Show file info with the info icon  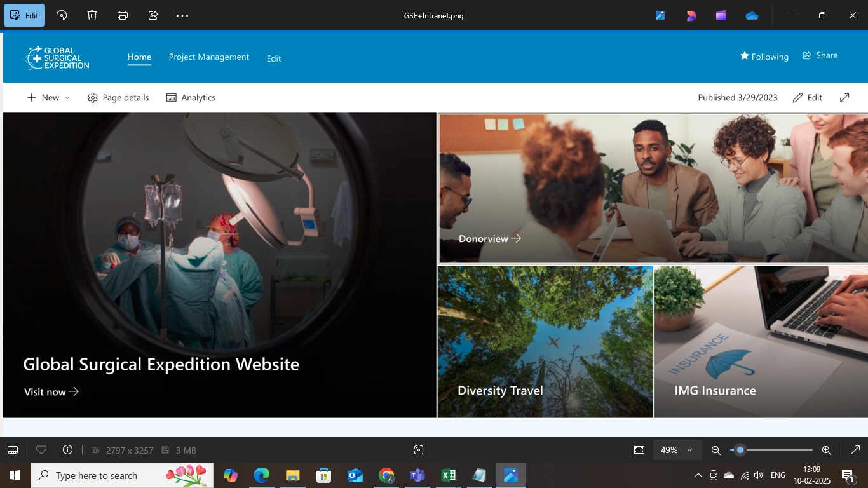coord(67,450)
